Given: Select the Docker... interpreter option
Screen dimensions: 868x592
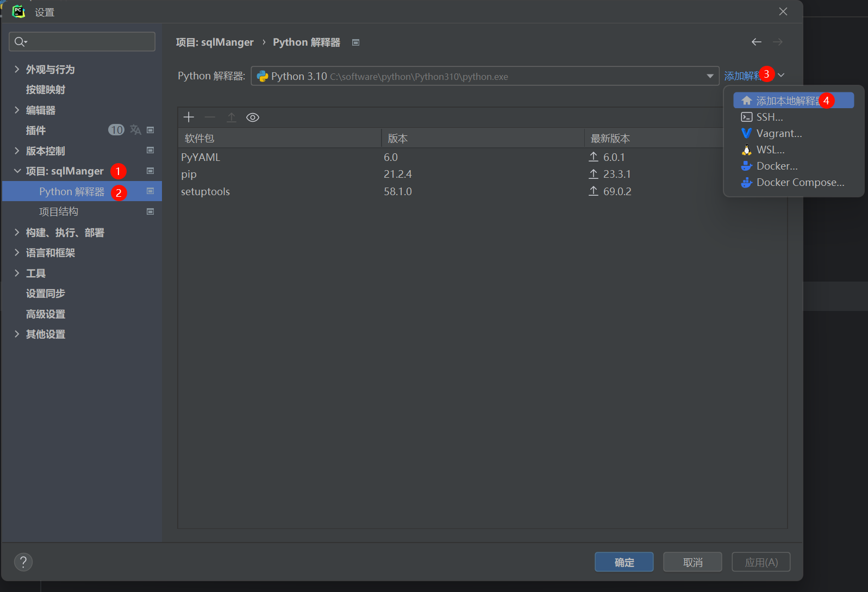Looking at the screenshot, I should click(794, 166).
